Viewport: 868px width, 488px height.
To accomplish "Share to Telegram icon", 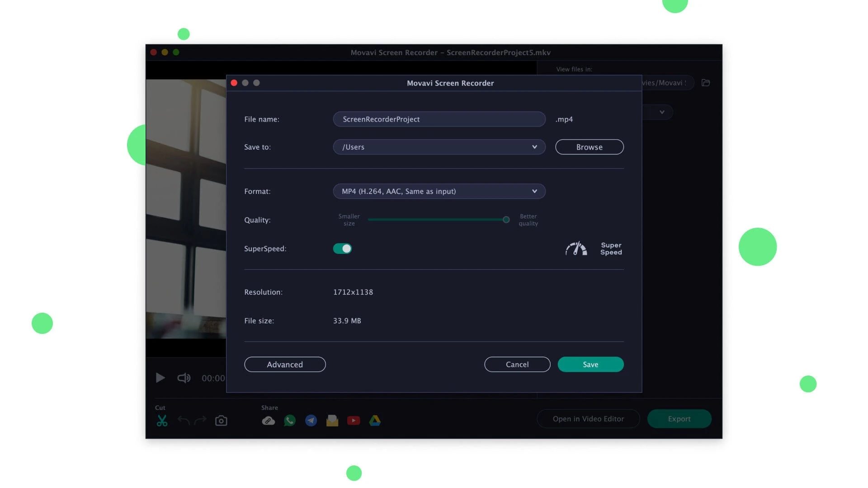I will tap(311, 421).
